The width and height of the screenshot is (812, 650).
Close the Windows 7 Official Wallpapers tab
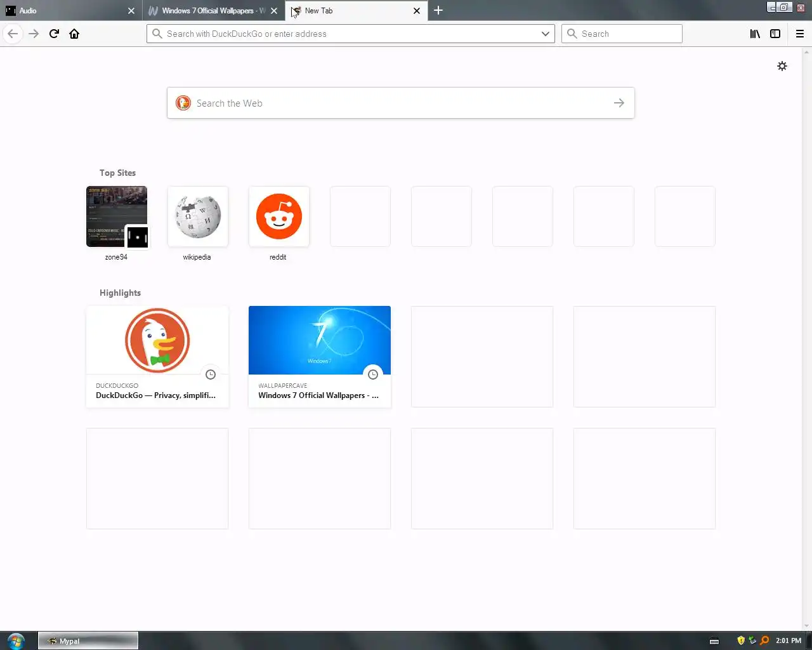274,10
